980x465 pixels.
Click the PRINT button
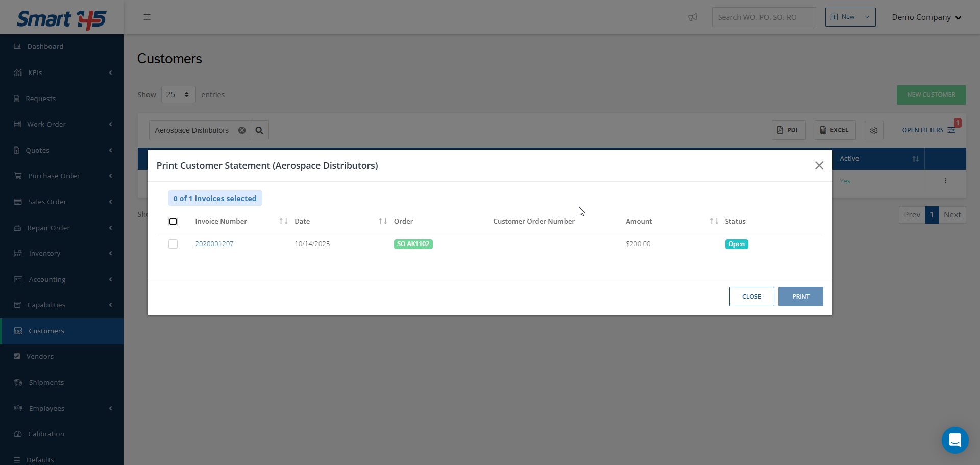(800, 297)
